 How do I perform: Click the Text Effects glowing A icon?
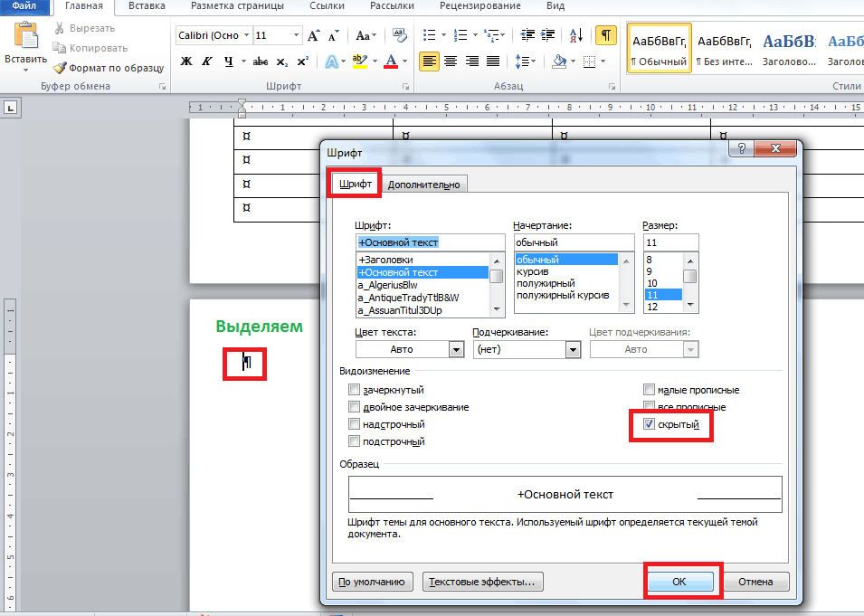coord(332,62)
